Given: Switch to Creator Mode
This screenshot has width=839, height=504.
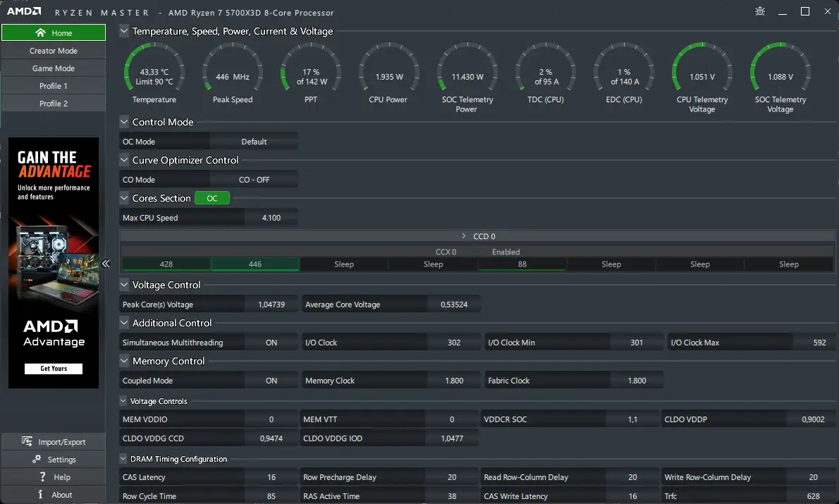Looking at the screenshot, I should 54,51.
